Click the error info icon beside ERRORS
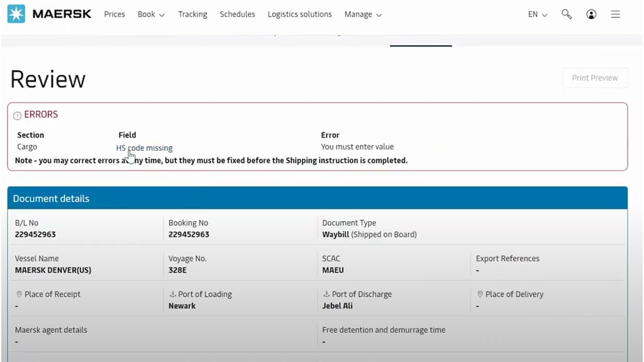 [16, 114]
